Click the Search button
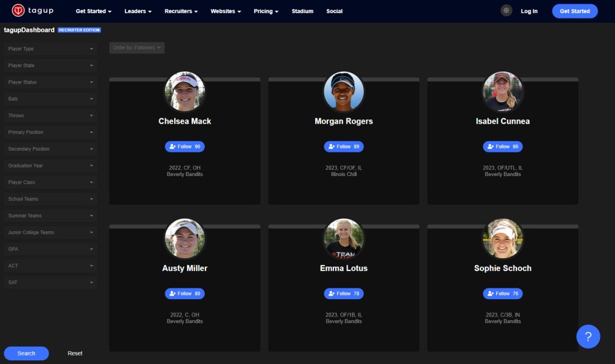615x364 pixels. [x=26, y=353]
